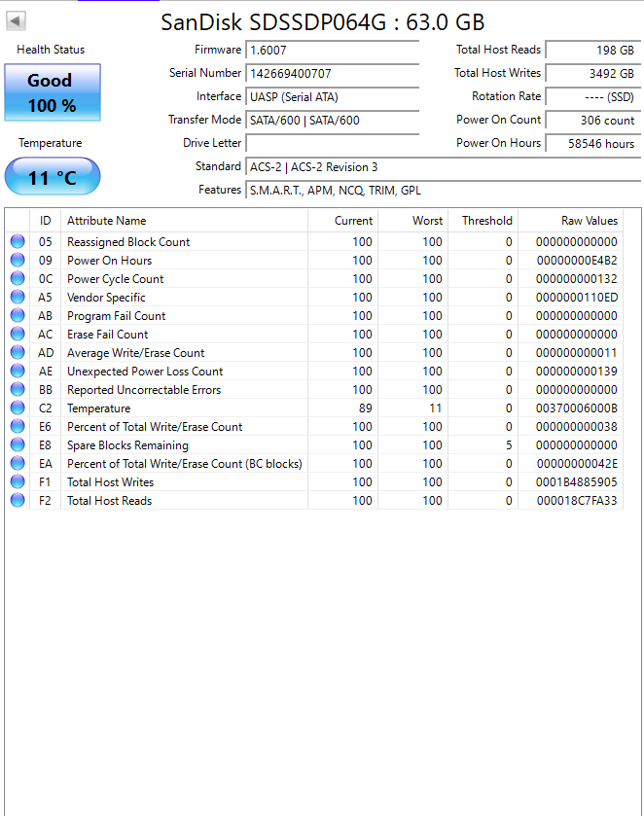This screenshot has width=644, height=816.
Task: Click status orb for Reported Uncorrectable Errors
Action: pos(18,389)
